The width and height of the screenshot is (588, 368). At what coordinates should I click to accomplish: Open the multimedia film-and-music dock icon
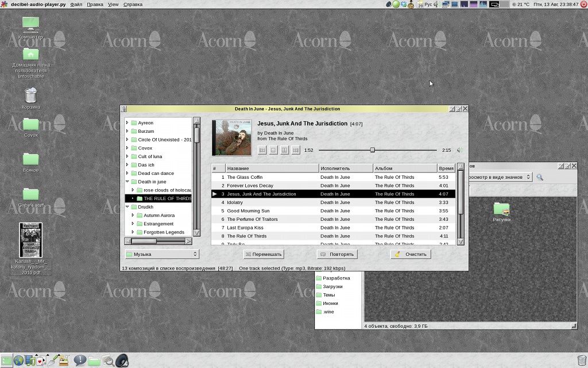30,361
